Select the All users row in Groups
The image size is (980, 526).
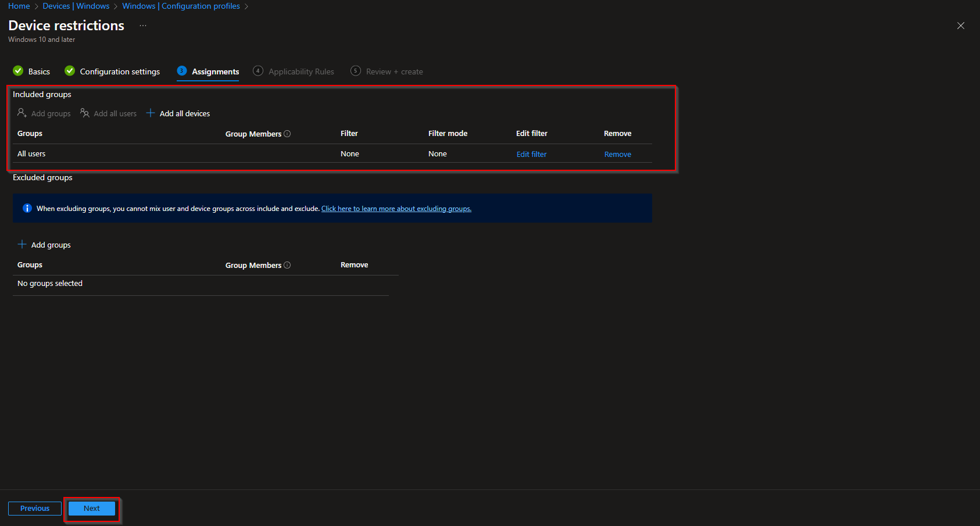click(x=31, y=153)
